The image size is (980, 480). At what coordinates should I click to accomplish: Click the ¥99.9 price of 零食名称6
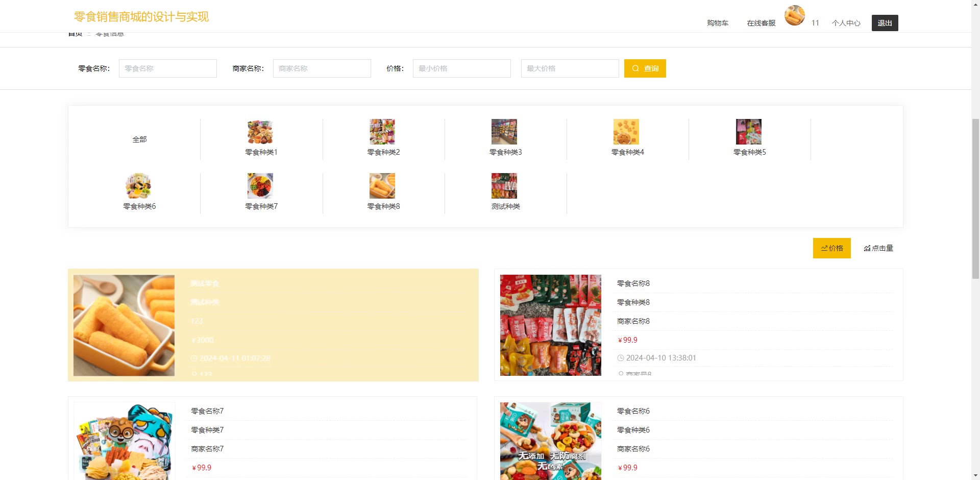628,468
